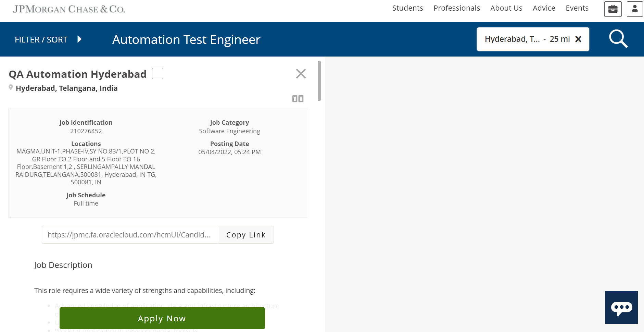Tick the checkbox beside QA Automation Hyderabad
Screen dimensions: 644x332
pos(157,73)
